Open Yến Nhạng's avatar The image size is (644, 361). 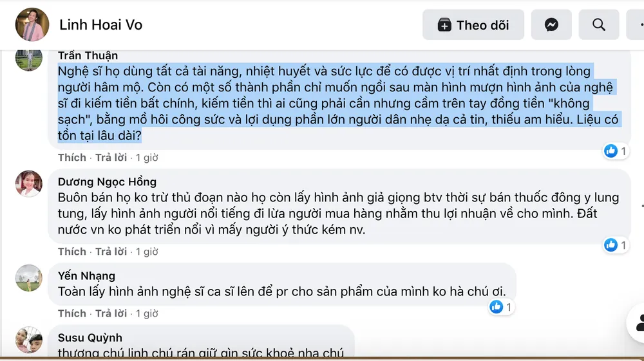(x=29, y=278)
